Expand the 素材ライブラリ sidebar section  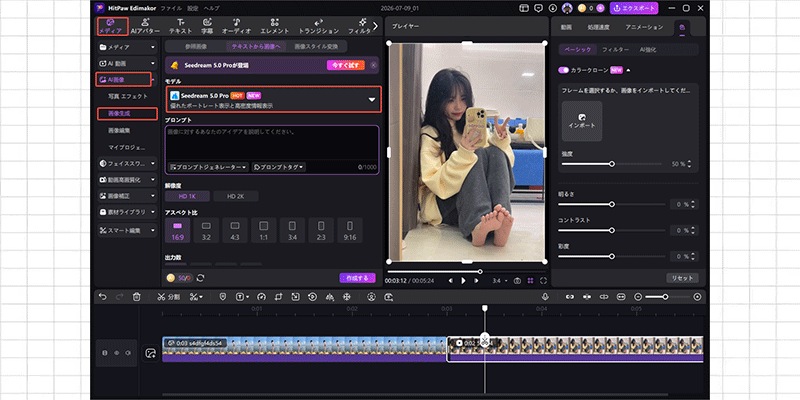[128, 212]
